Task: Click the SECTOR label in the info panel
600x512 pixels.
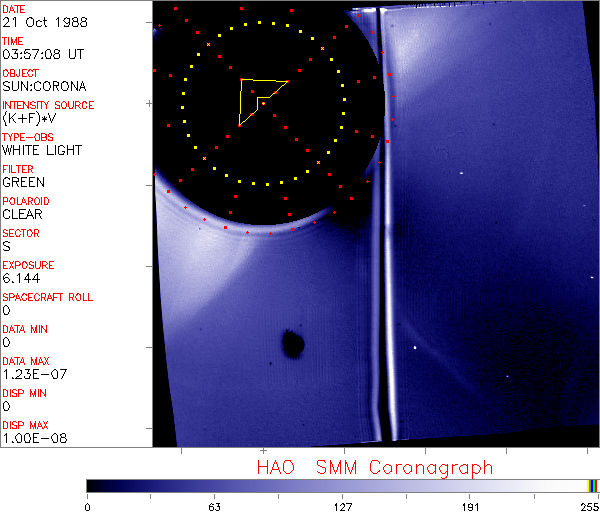Action: (x=20, y=233)
